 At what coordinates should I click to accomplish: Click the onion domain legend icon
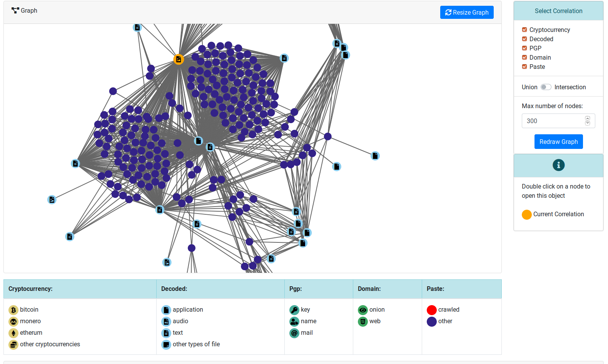tap(363, 310)
